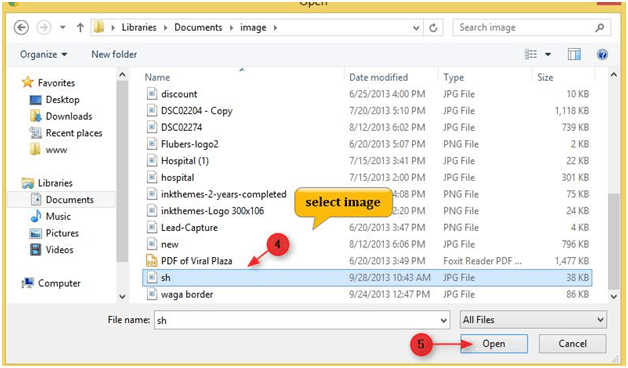Open Help with the question mark
628x368 pixels.
click(602, 54)
